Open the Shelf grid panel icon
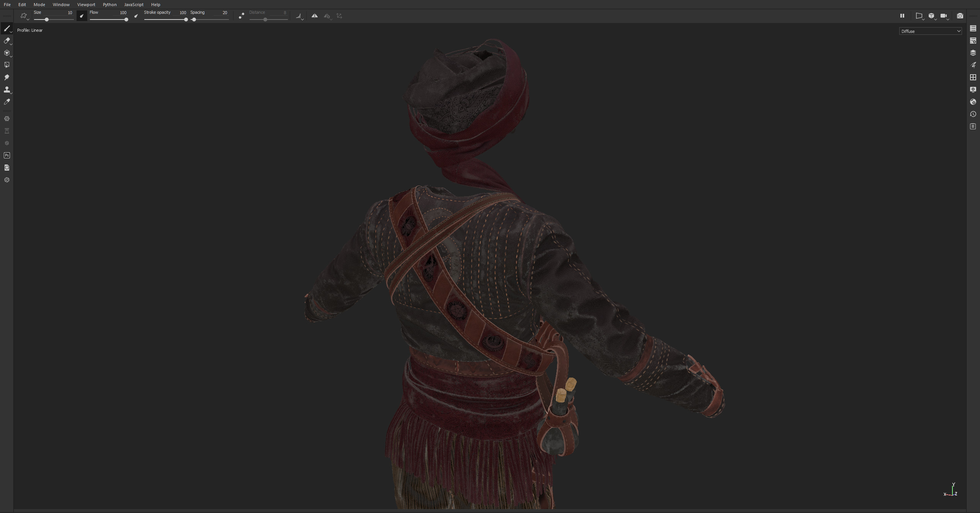The image size is (980, 513). 973,78
